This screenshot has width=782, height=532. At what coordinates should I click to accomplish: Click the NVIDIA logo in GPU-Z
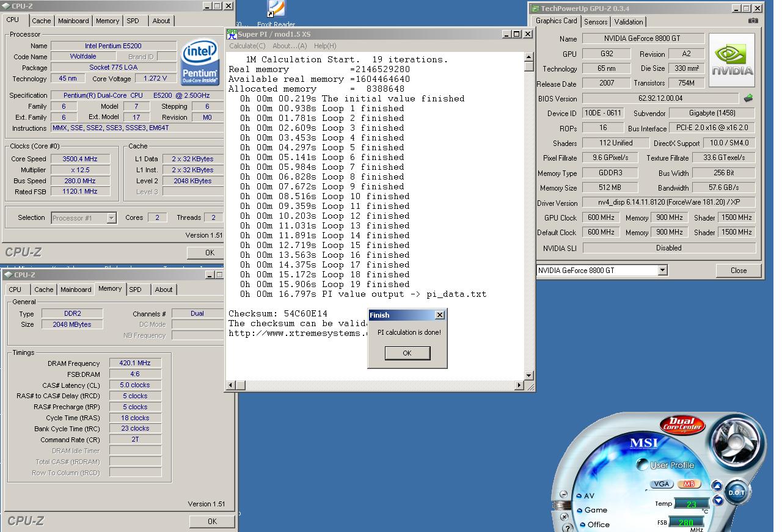point(732,60)
